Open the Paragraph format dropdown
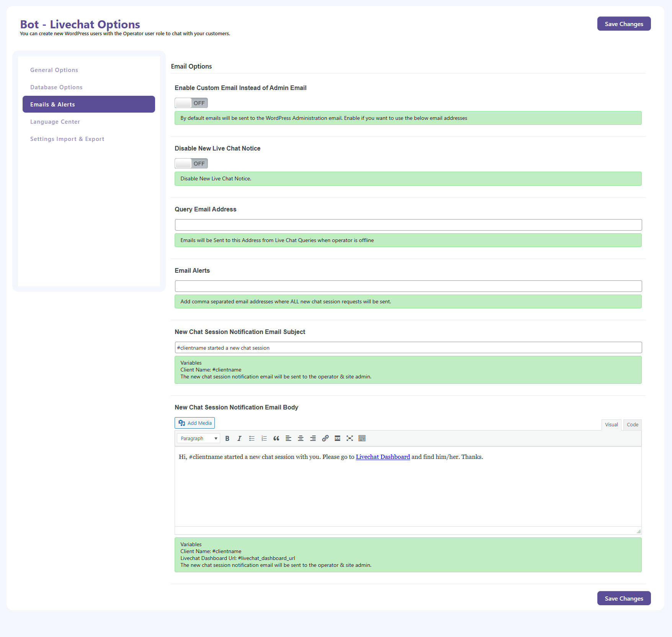 (198, 438)
